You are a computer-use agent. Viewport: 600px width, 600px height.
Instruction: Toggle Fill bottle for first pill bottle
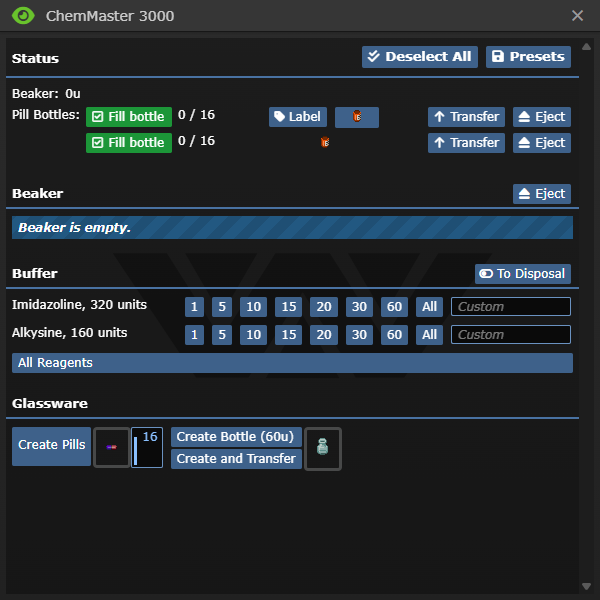coord(128,117)
